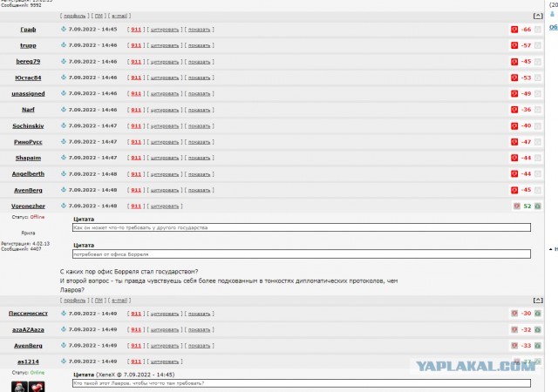Expand trupp's hidden post with показать

coord(200,45)
